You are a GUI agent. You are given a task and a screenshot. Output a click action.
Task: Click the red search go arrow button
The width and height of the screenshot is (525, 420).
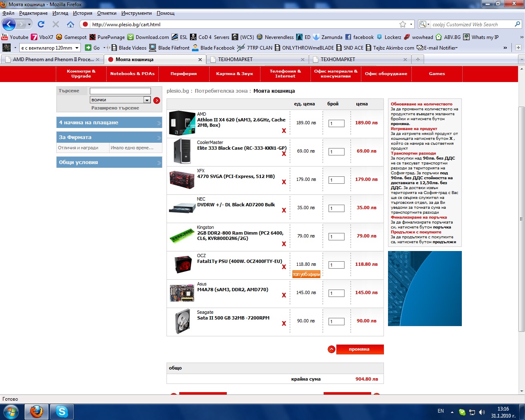click(x=157, y=100)
